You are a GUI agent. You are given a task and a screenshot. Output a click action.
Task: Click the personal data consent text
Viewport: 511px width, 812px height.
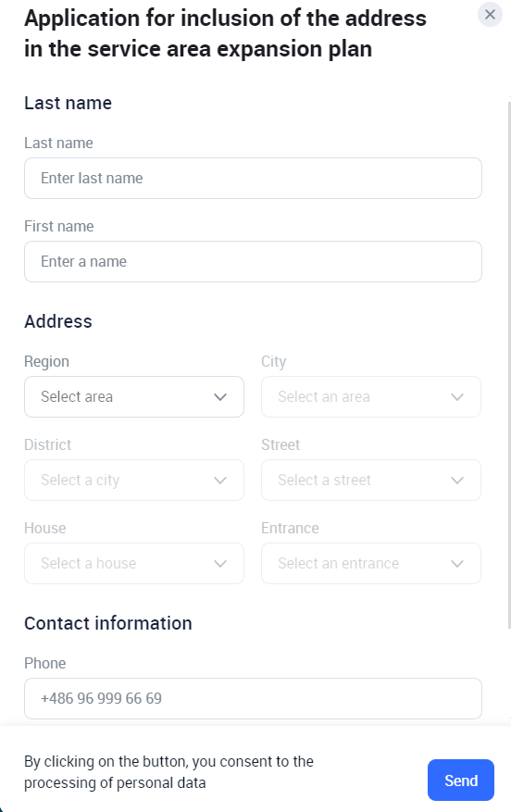coord(168,772)
